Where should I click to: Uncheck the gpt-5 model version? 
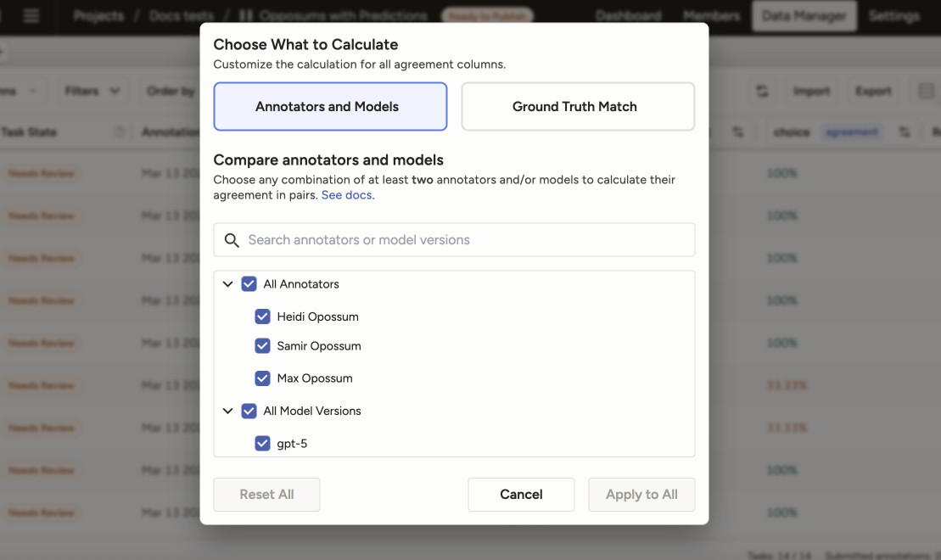pos(262,442)
